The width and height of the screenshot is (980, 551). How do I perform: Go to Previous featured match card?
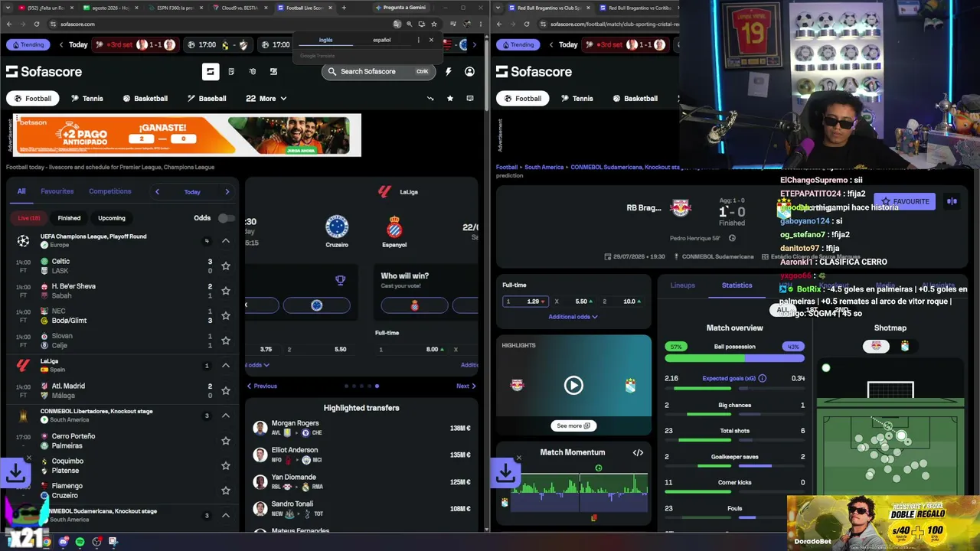point(262,386)
